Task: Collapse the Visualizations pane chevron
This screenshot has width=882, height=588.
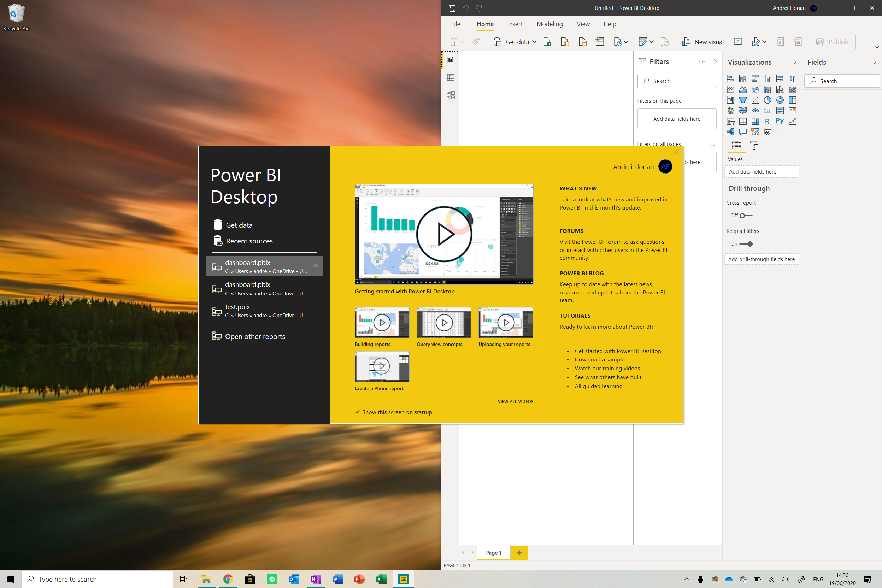Action: (x=795, y=62)
